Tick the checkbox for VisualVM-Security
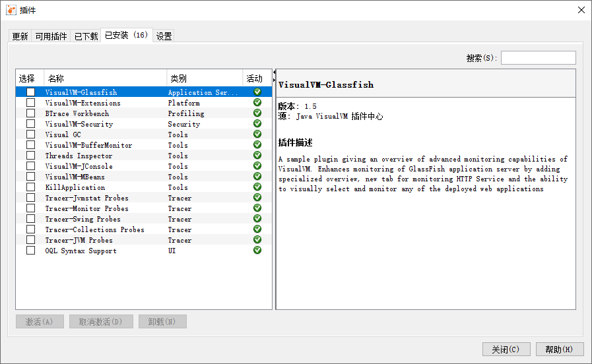The image size is (592, 364). pos(30,124)
